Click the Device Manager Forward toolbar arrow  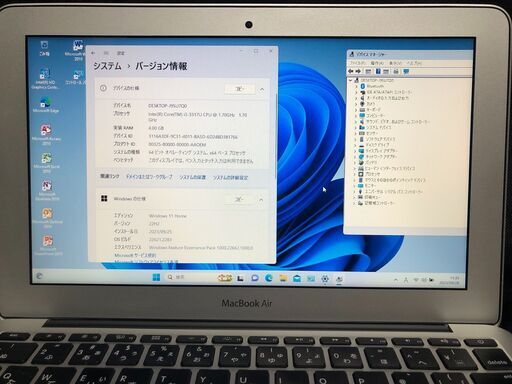point(358,71)
